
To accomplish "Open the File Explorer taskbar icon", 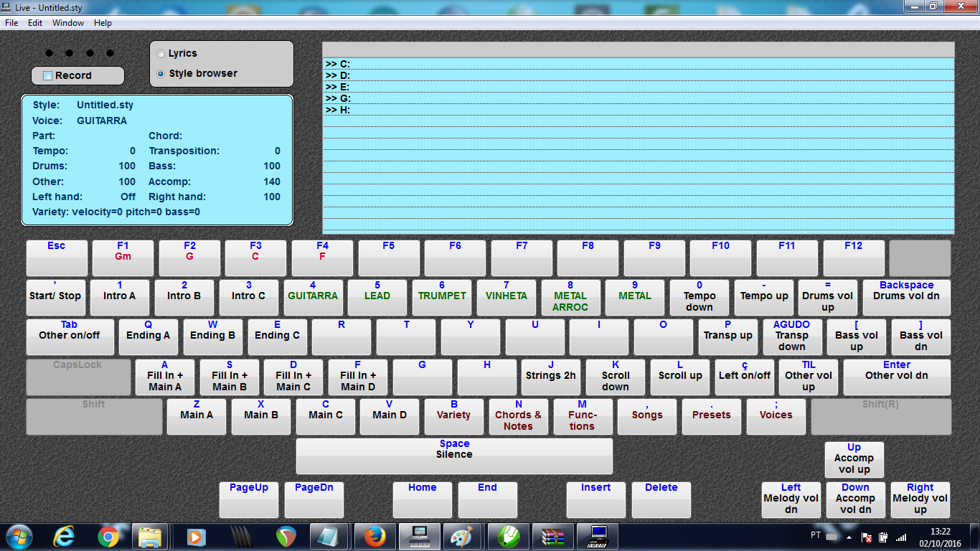I will pos(151,537).
